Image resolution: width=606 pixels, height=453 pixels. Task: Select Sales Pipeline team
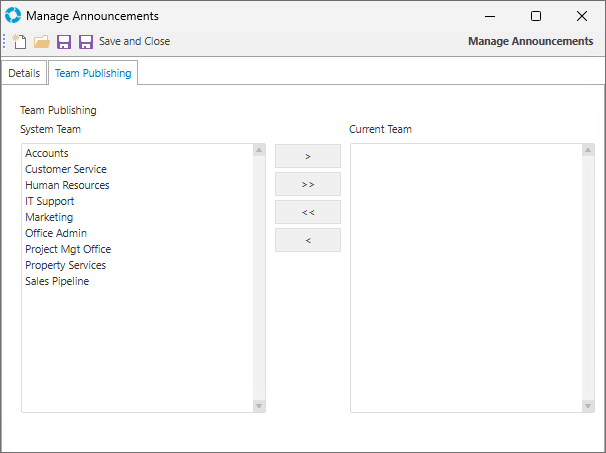coord(57,281)
